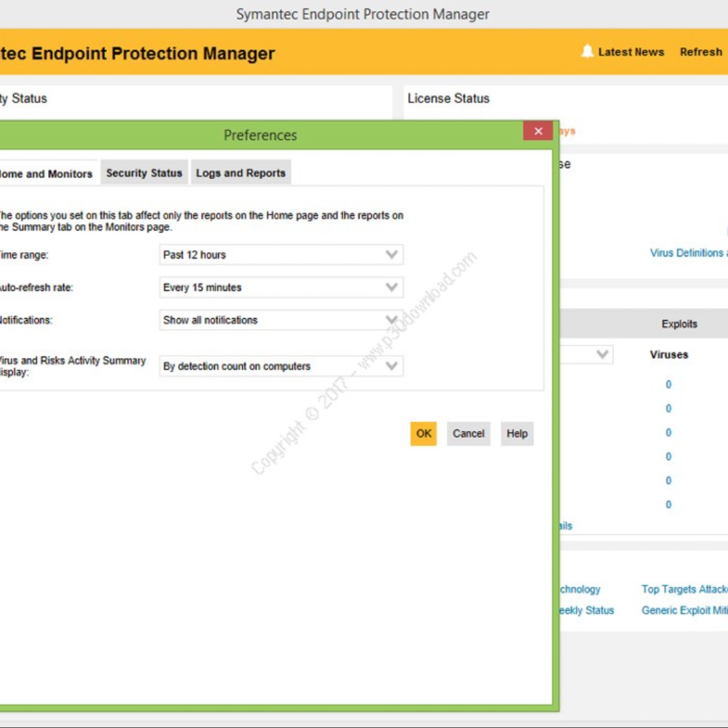728x728 pixels.
Task: Switch to the Logs and Reports tab
Action: [241, 172]
